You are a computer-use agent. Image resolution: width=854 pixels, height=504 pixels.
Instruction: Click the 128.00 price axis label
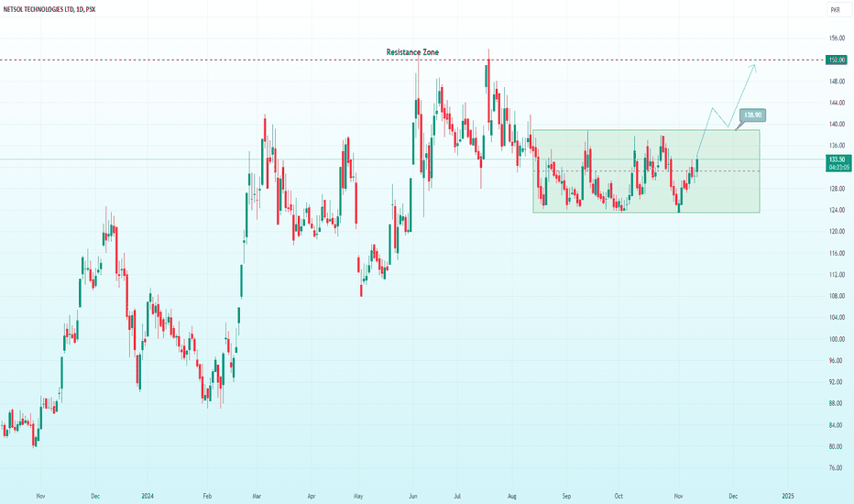[x=837, y=189]
